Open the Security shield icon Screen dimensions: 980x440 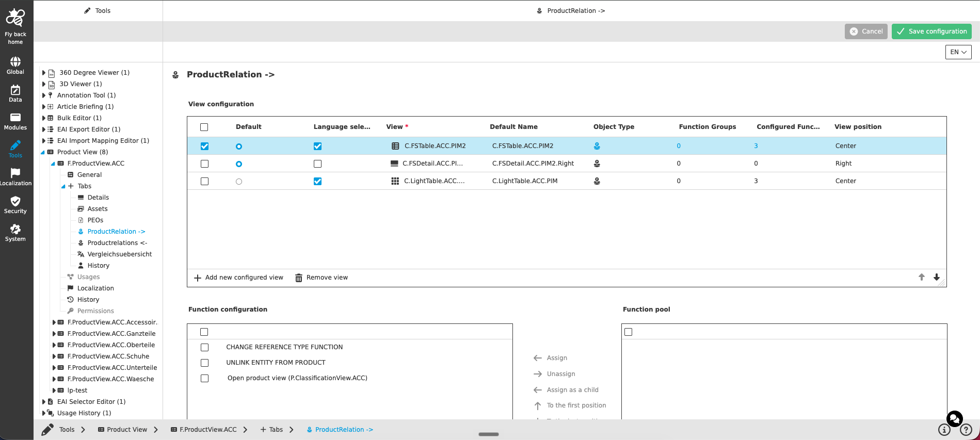[x=15, y=201]
